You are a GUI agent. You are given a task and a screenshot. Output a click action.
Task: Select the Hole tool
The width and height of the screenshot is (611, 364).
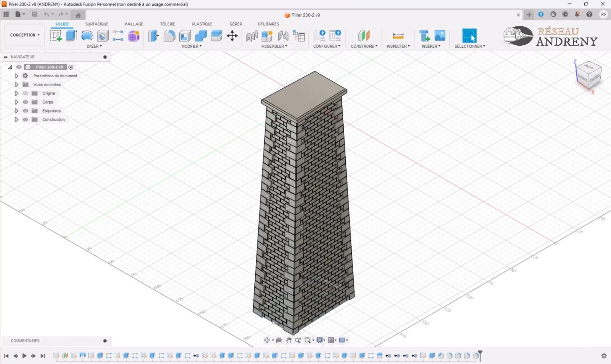103,35
